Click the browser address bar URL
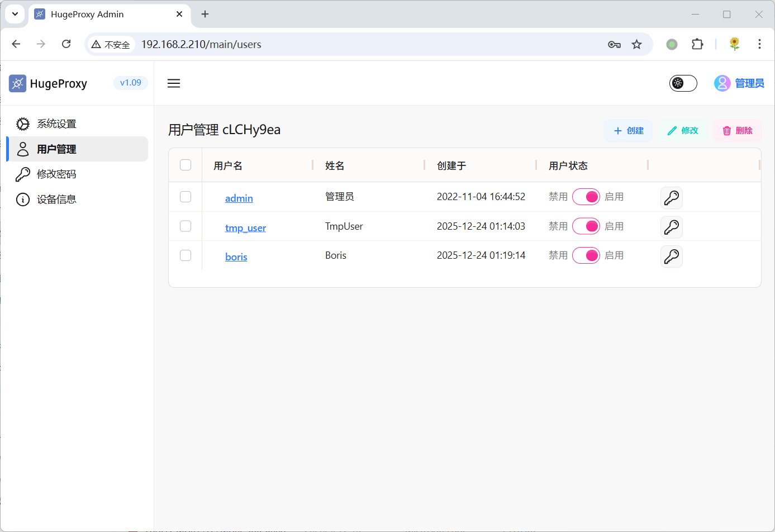 click(201, 44)
